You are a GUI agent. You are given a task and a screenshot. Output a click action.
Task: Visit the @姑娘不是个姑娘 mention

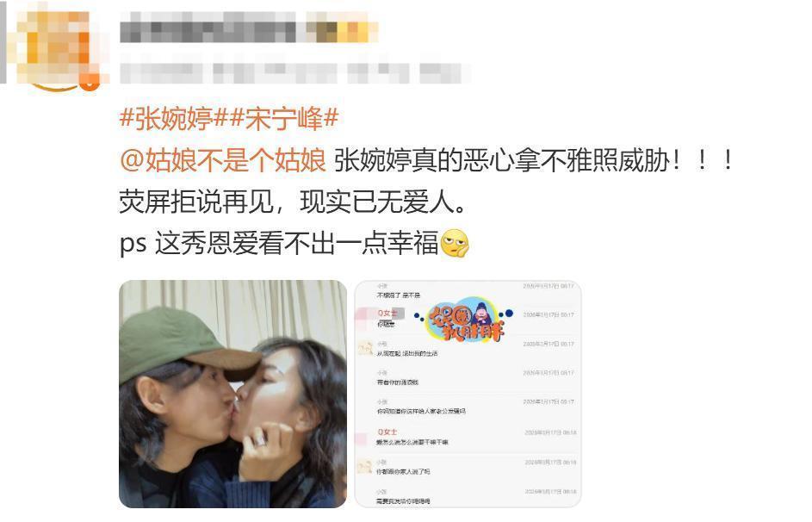(x=223, y=160)
